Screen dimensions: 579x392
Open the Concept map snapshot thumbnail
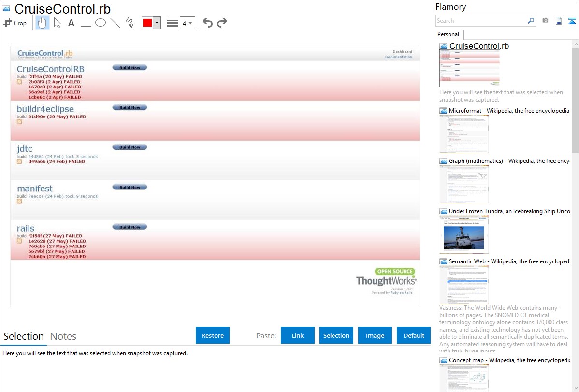point(464,378)
